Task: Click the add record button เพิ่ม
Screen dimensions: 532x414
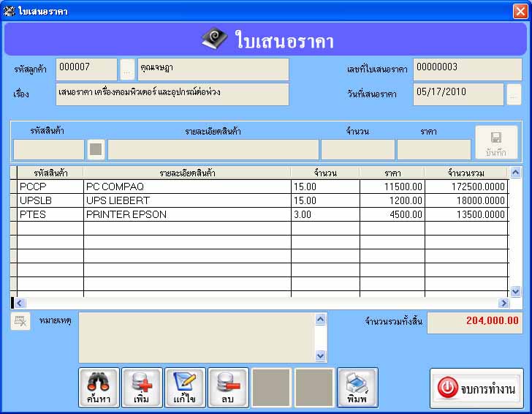Action: coord(142,387)
